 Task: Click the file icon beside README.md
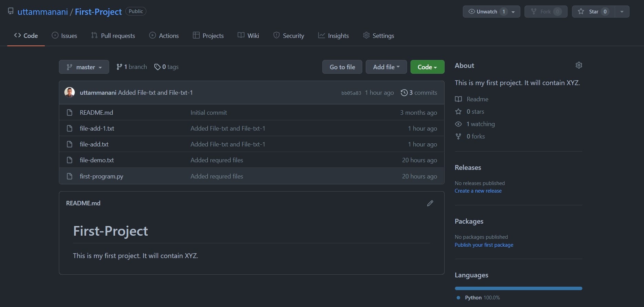(70, 112)
